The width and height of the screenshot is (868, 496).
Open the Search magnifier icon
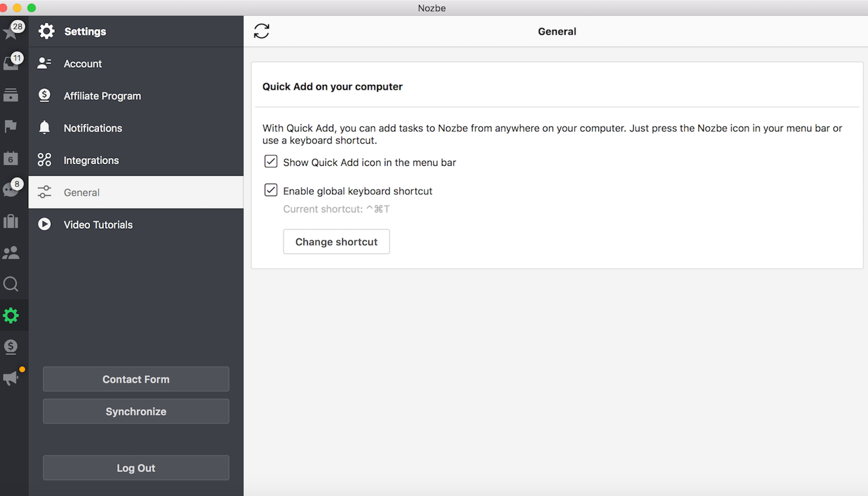11,284
